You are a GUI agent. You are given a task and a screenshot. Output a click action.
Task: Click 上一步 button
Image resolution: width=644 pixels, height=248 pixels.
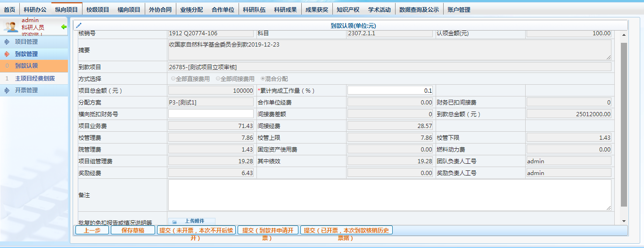coord(92,230)
